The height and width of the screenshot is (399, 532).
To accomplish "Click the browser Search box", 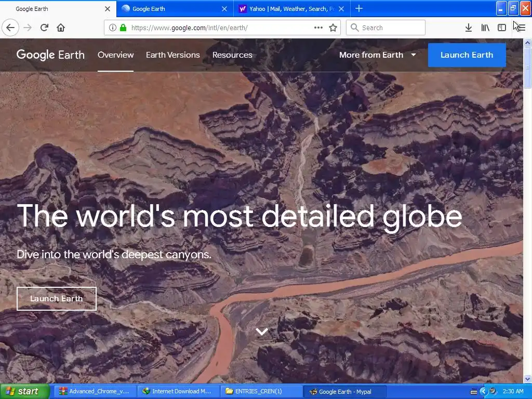I will [386, 28].
